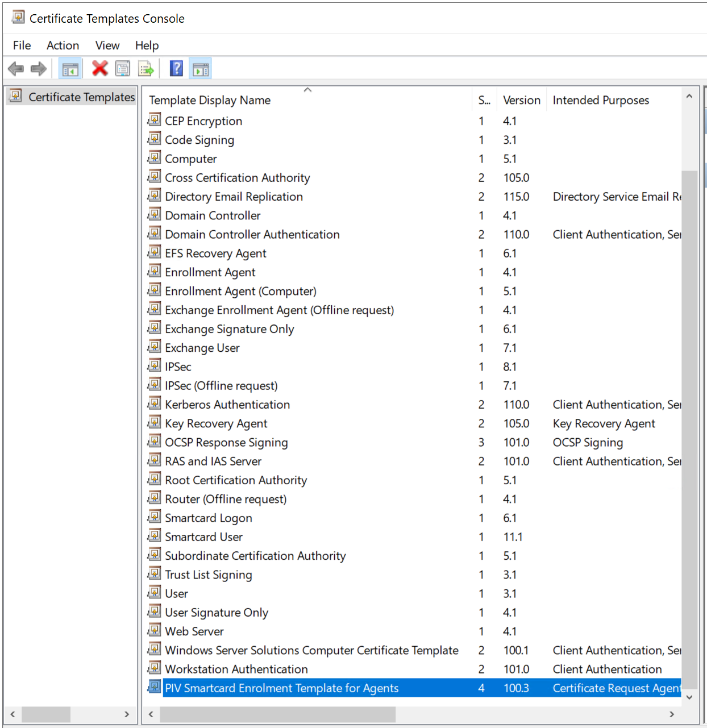This screenshot has width=707, height=728.
Task: Click the Export List toolbar icon
Action: pos(146,69)
